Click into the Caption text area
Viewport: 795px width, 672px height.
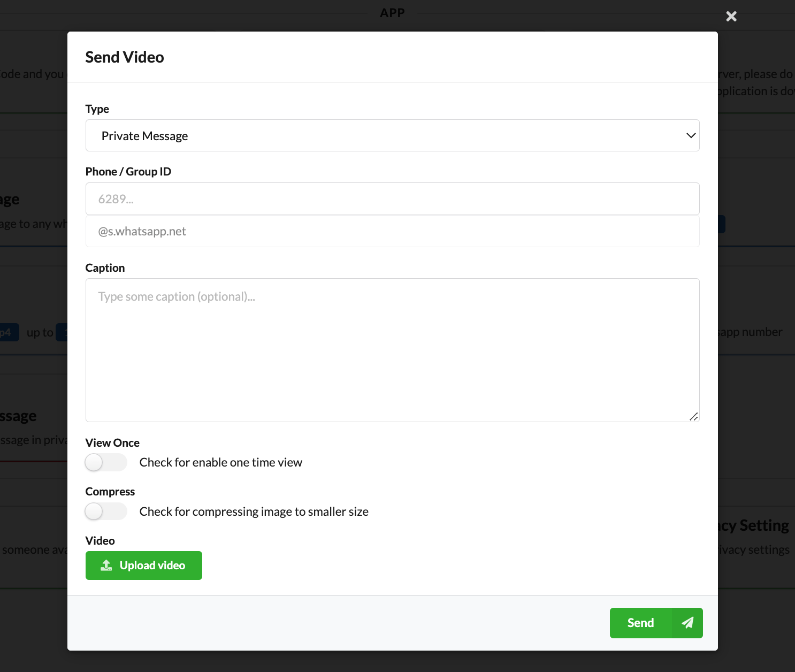(x=392, y=350)
